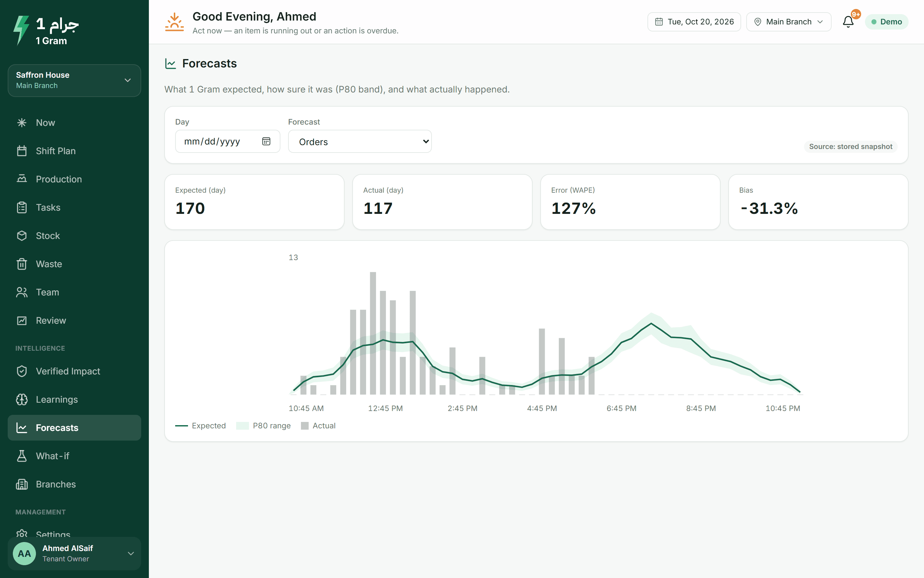Open the Forecasts menu item

pos(74,428)
